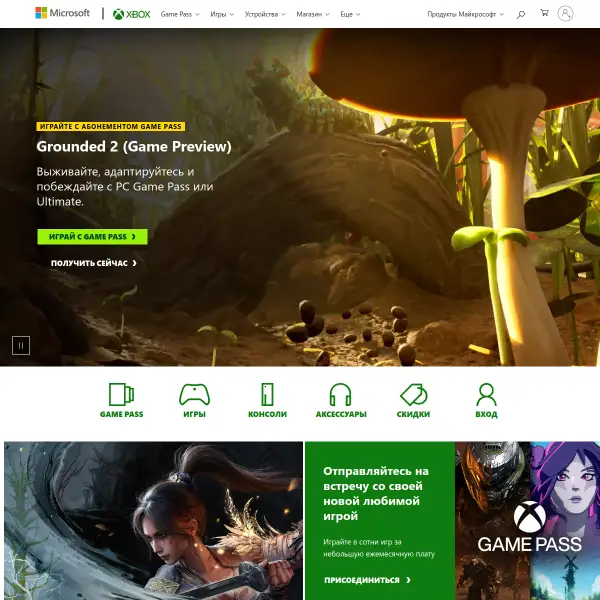Go to Xbox home via logo
The height and width of the screenshot is (600, 600).
tap(131, 14)
